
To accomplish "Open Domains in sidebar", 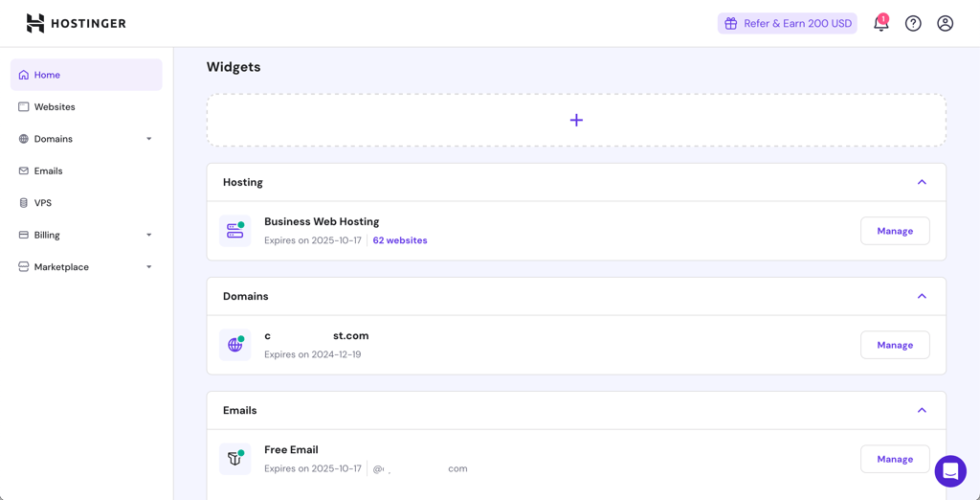I will (86, 139).
